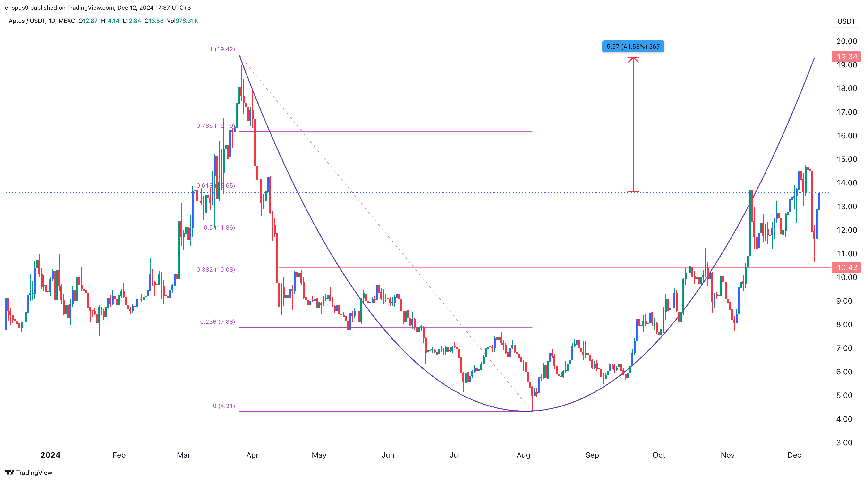This screenshot has width=868, height=481.
Task: Click the Apr label on time axis
Action: 252,455
